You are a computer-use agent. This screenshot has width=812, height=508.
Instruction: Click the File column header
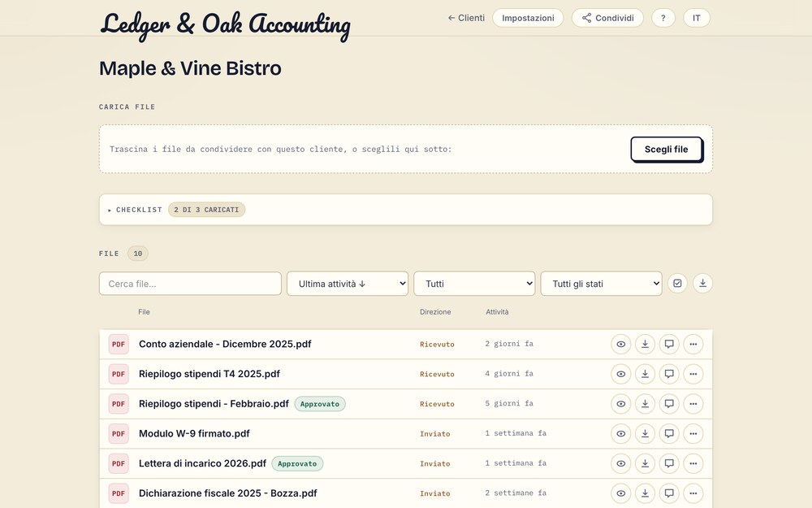144,312
